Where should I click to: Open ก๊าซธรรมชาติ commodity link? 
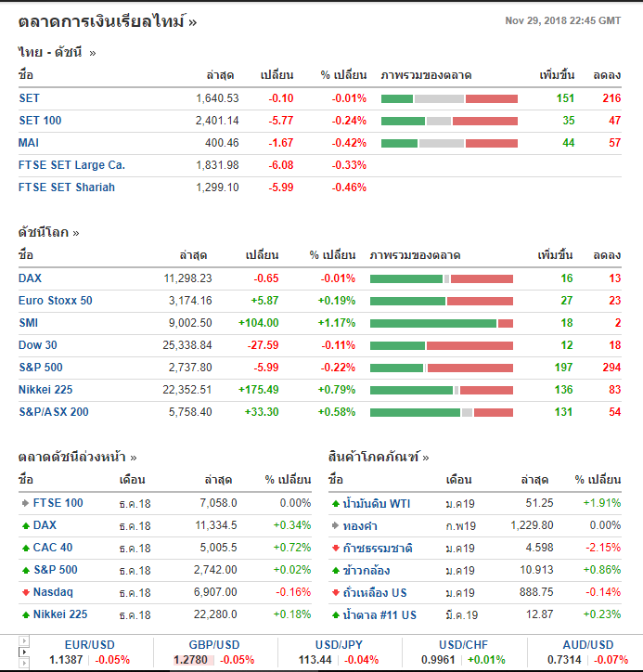coord(378,548)
